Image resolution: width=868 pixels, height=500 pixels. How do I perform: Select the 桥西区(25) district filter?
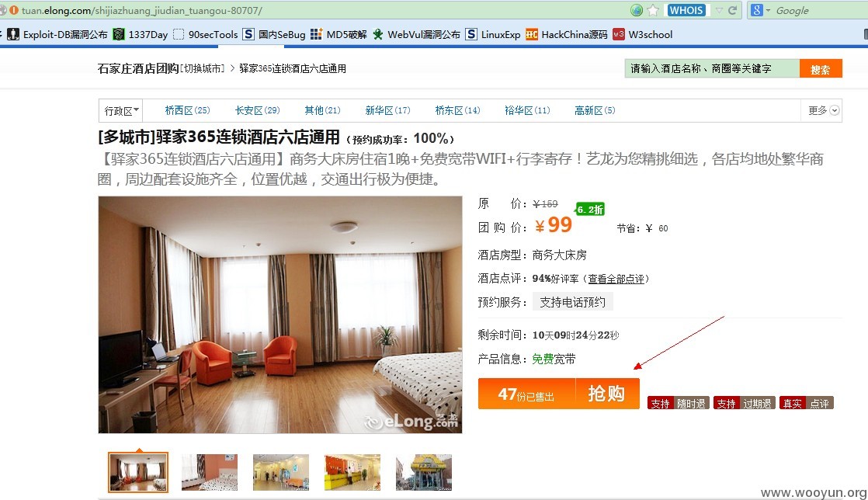[x=187, y=110]
